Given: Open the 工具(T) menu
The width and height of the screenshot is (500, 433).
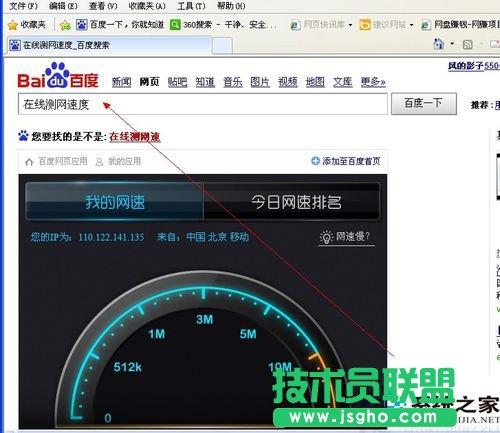Looking at the screenshot, I should click(x=191, y=6).
